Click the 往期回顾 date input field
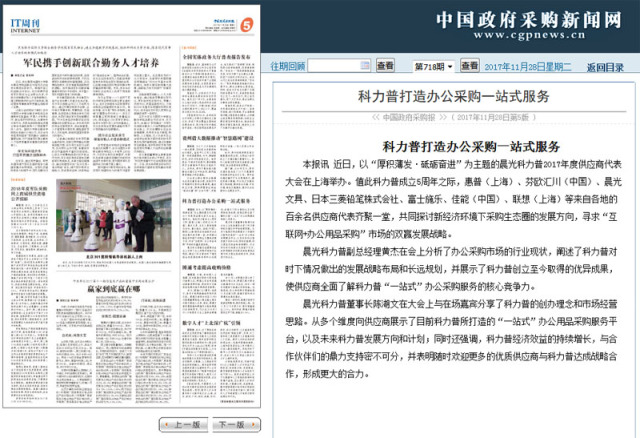The width and height of the screenshot is (640, 438). coord(339,66)
